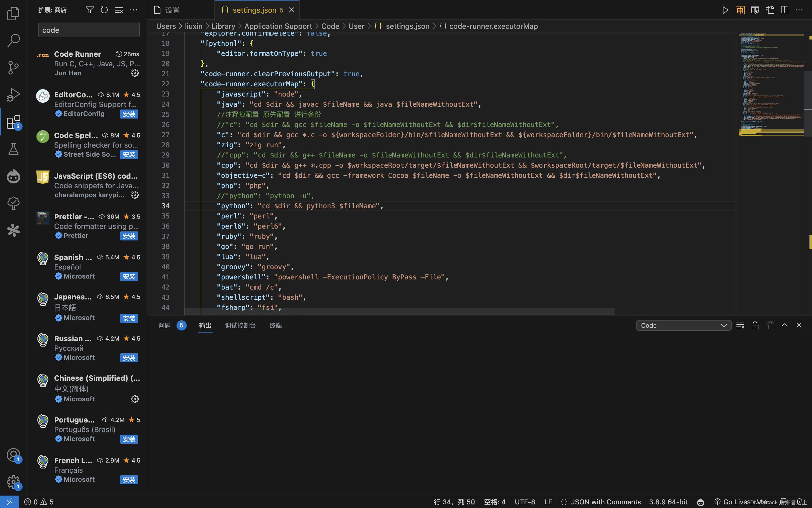This screenshot has height=508, width=812.
Task: Open JavaScript (ES6) snippets manage gear
Action: click(134, 195)
